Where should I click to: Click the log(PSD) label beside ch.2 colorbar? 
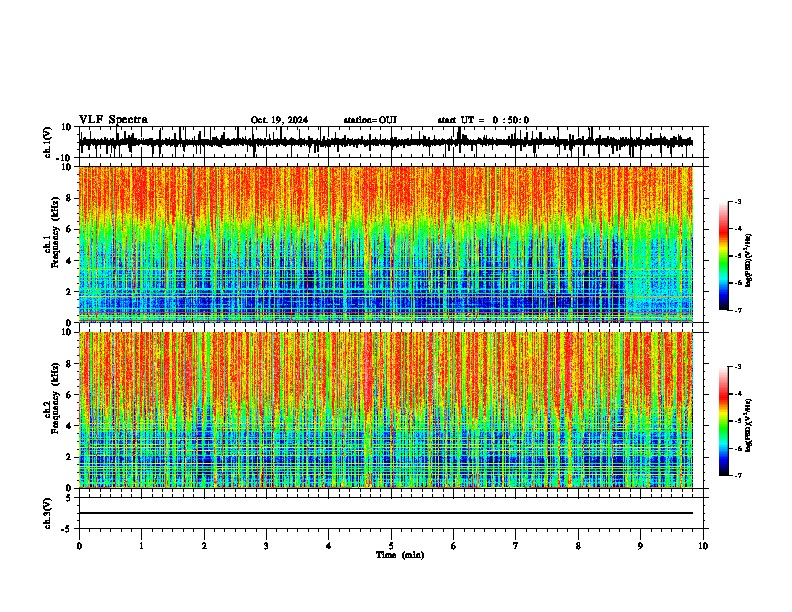tap(749, 425)
